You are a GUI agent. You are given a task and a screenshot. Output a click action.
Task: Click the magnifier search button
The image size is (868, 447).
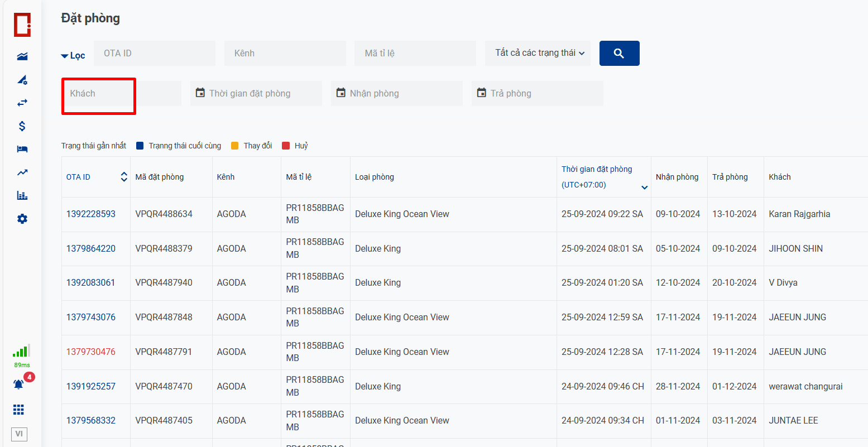[x=619, y=54]
